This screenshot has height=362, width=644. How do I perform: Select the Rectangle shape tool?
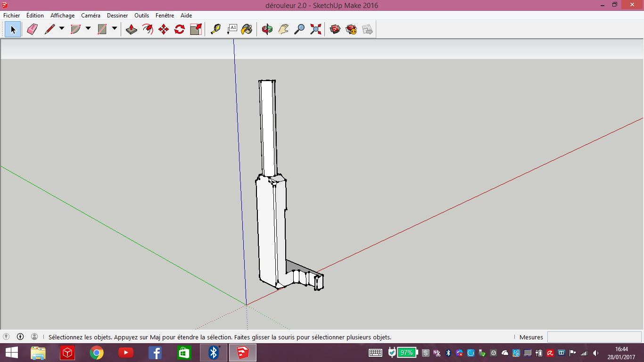[x=102, y=30]
